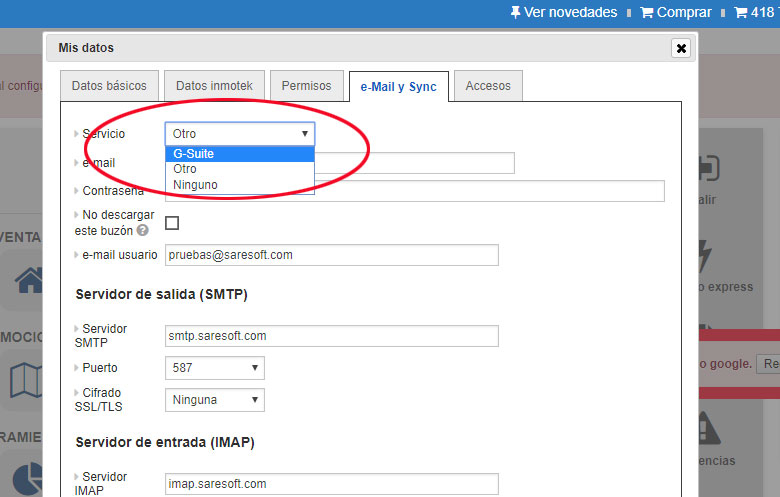Open Ver novedades in top bar
Image resolution: width=780 pixels, height=497 pixels.
click(570, 12)
